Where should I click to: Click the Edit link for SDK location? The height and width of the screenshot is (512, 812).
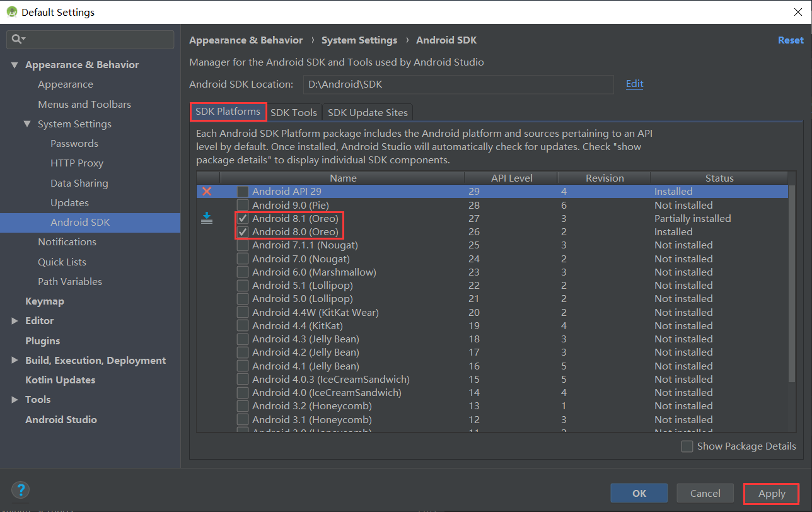[634, 83]
